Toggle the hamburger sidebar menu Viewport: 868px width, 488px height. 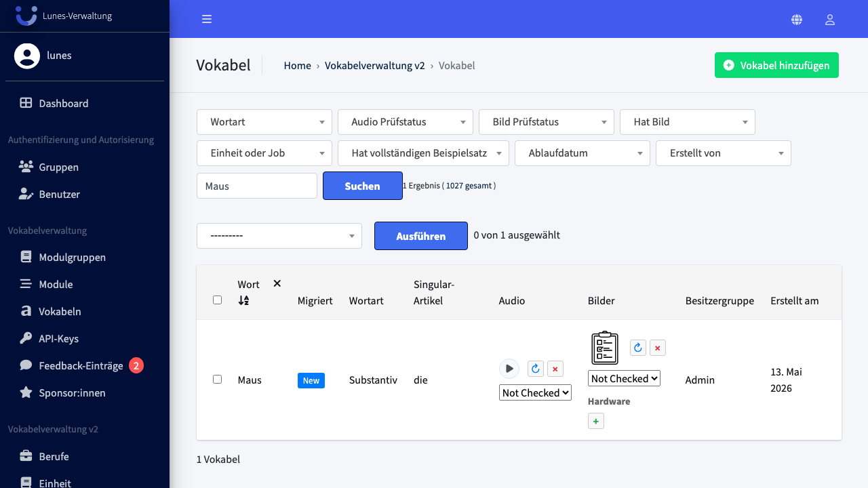(x=208, y=19)
